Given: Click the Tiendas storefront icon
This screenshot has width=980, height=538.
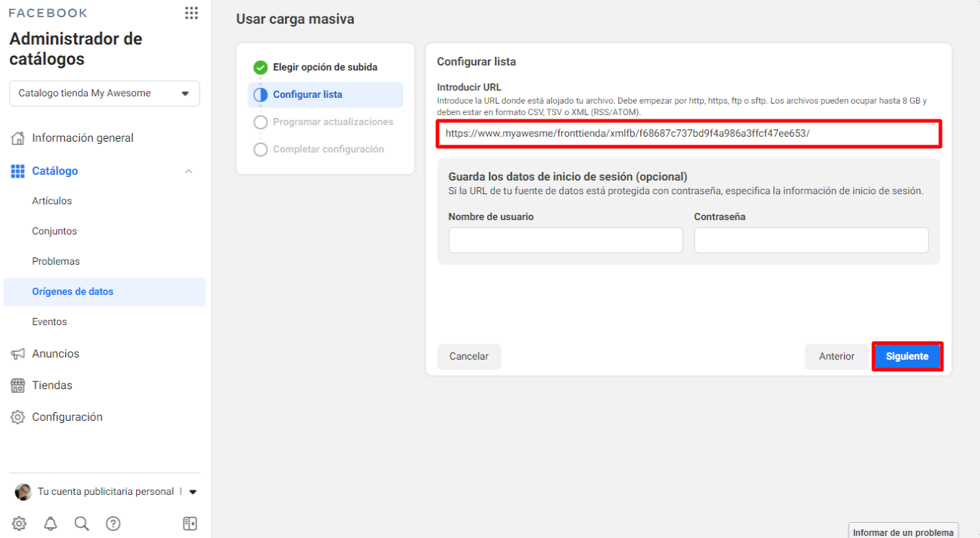Looking at the screenshot, I should 18,386.
